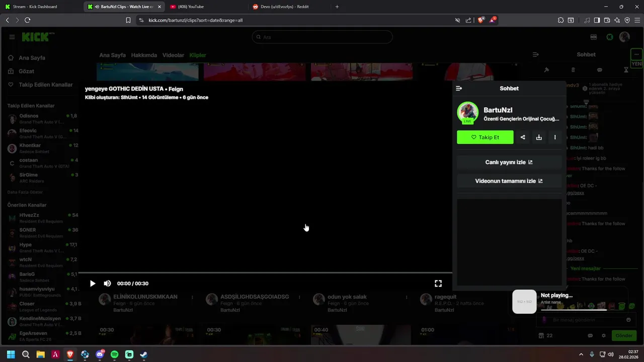Collapse background Sohbet chat panel

pos(536,54)
